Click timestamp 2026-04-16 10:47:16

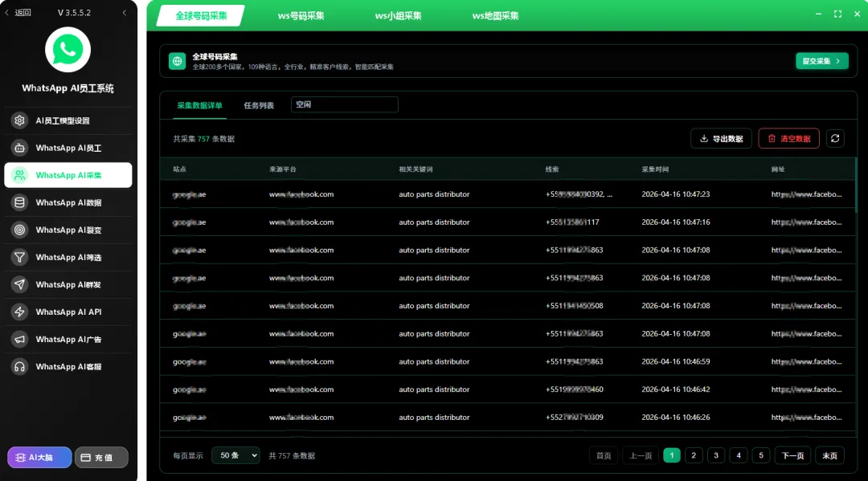[675, 222]
